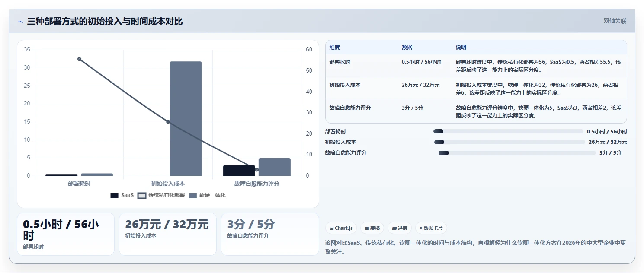Click the tall 软硬一体化 bar for 初始投入成本
The width and height of the screenshot is (644, 273).
[x=186, y=119]
